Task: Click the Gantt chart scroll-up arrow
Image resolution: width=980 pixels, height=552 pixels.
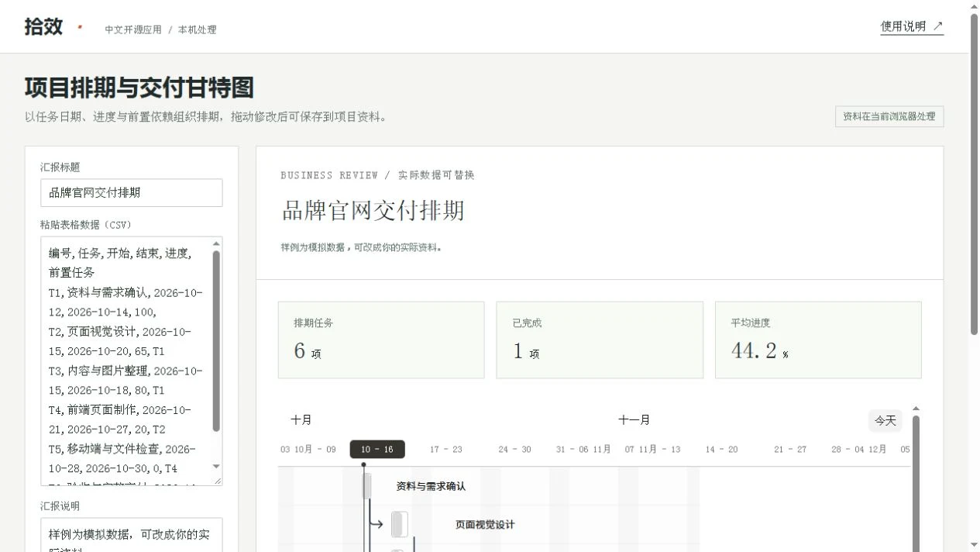Action: [x=916, y=409]
